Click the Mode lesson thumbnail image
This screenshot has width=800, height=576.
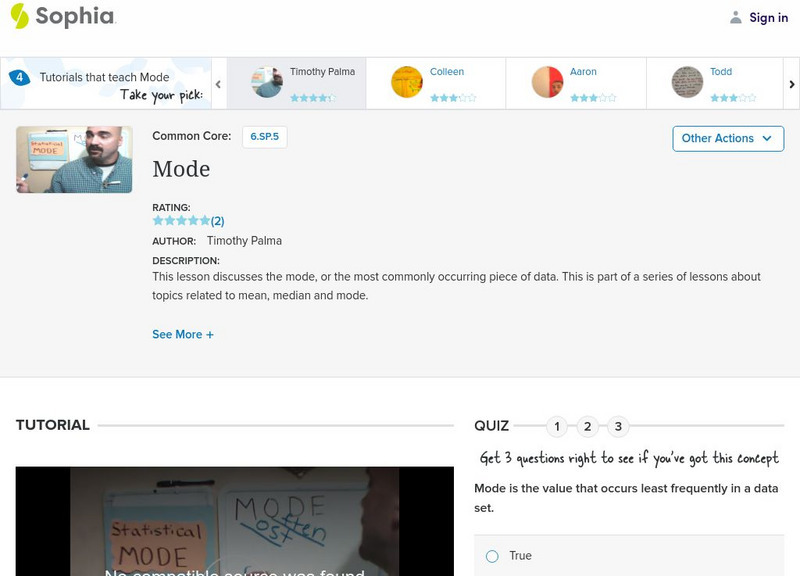(74, 160)
